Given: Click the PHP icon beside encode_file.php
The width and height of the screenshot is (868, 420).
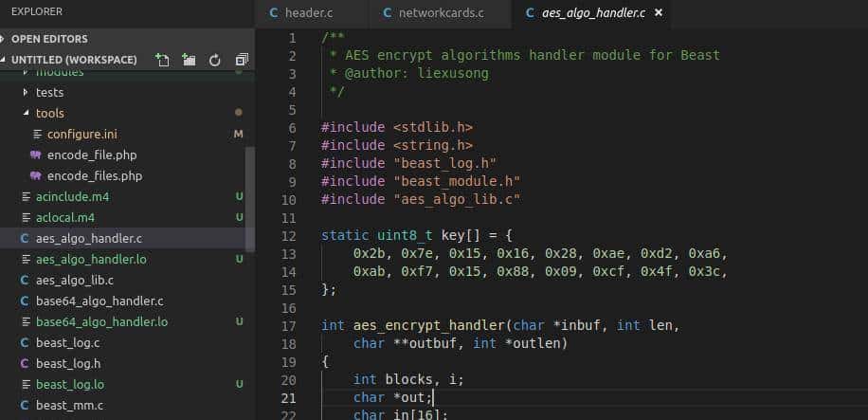Looking at the screenshot, I should pos(36,155).
